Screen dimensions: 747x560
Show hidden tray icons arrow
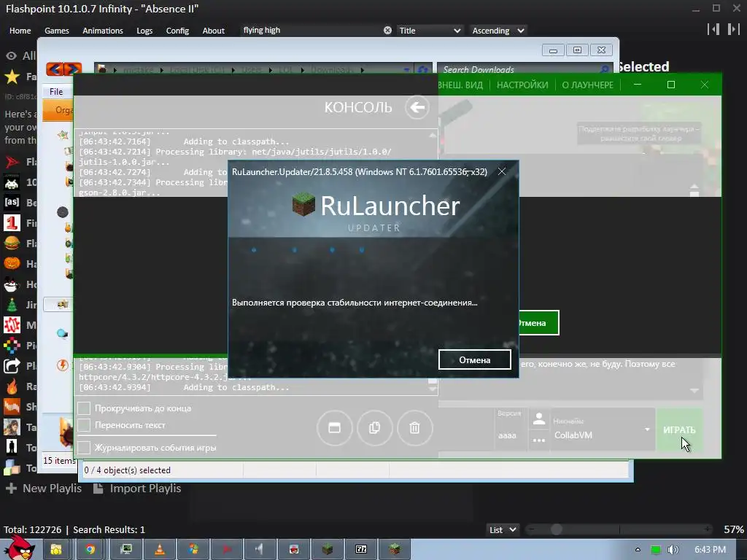point(638,550)
